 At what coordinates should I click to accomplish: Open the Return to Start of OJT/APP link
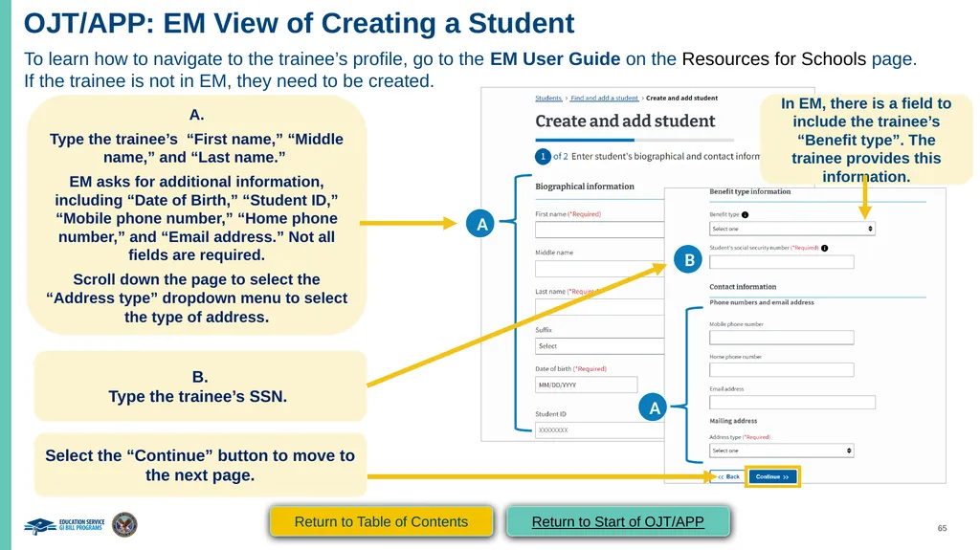pos(617,521)
